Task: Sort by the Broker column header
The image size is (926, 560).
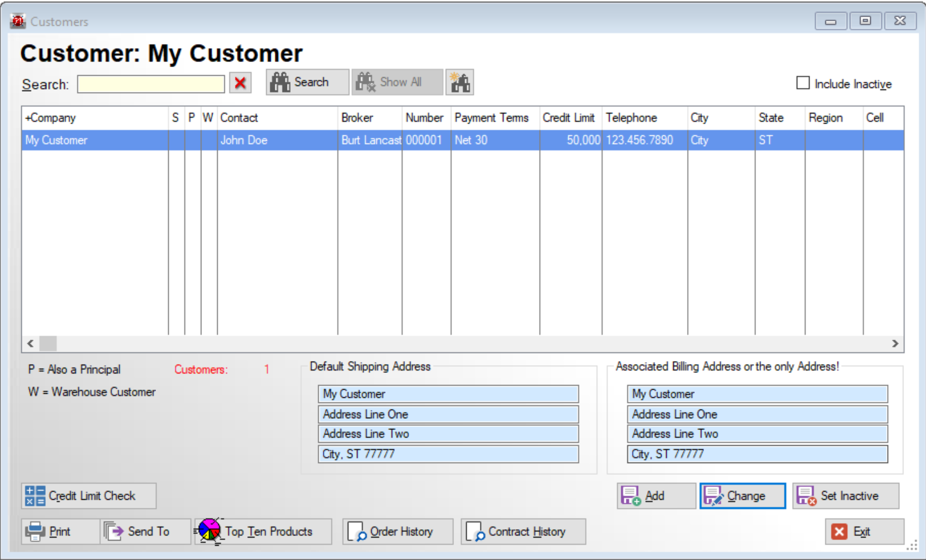Action: (x=370, y=118)
